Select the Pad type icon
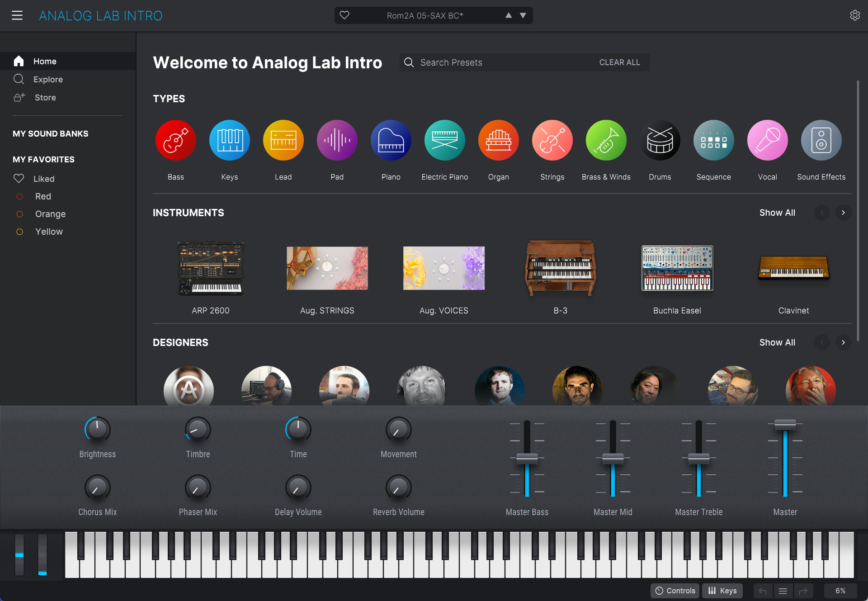 pyautogui.click(x=337, y=140)
